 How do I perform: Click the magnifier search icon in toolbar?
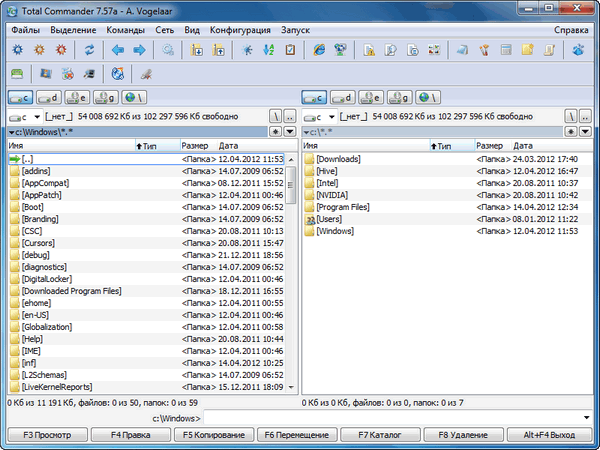point(168,49)
